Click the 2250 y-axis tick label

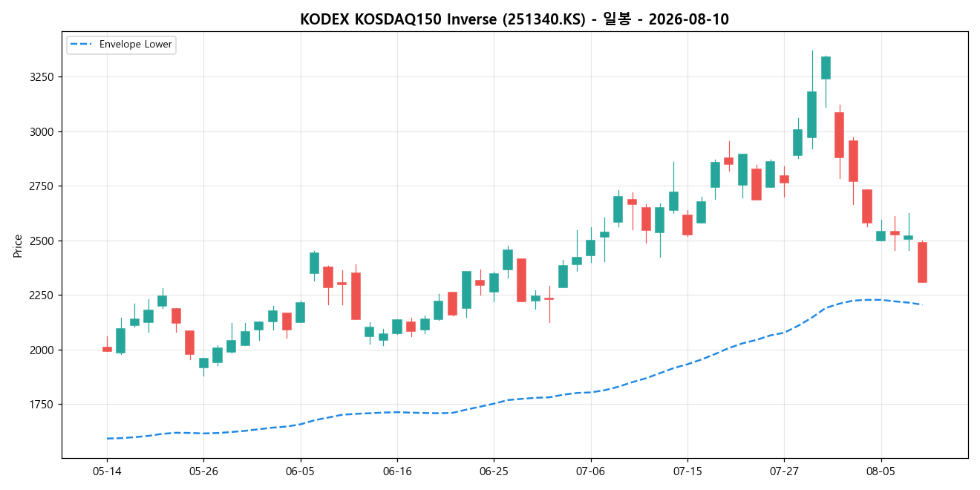click(x=43, y=295)
